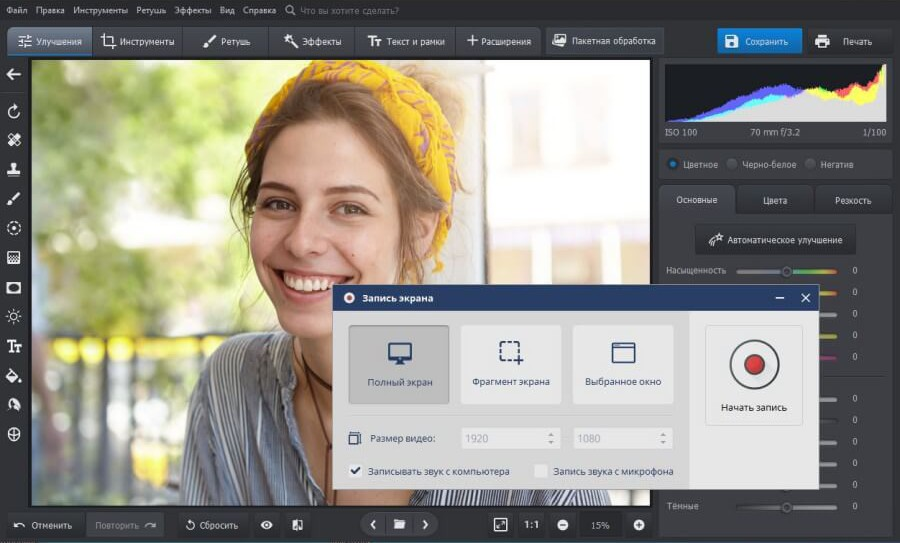Select the Черно-белое radio button
900x543 pixels.
(x=733, y=164)
